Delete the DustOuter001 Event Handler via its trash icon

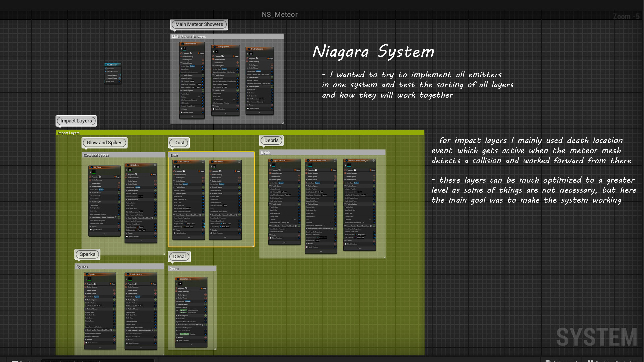coord(200,215)
